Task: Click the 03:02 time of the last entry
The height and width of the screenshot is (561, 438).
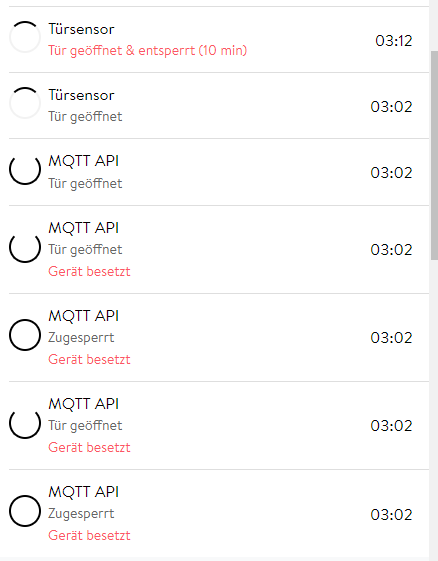Action: pos(391,514)
